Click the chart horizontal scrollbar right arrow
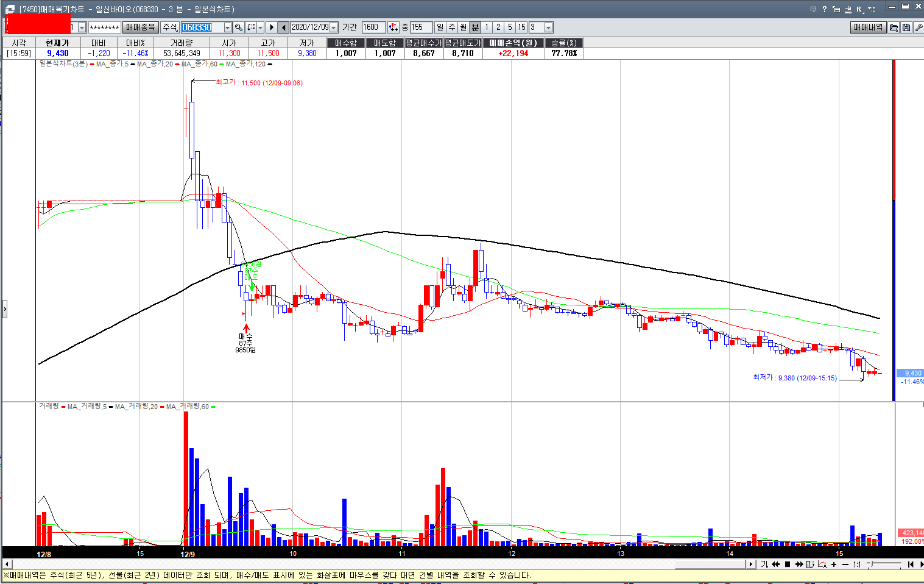The image size is (924, 584). (752, 564)
